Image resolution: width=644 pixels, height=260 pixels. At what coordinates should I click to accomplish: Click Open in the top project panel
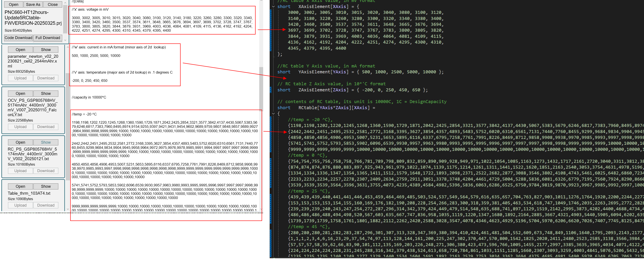pos(13,5)
